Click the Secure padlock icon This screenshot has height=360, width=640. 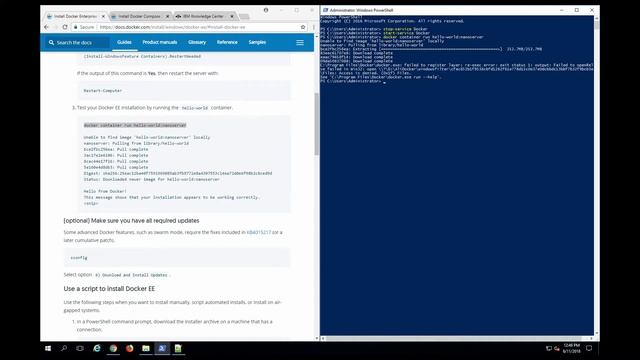point(76,27)
